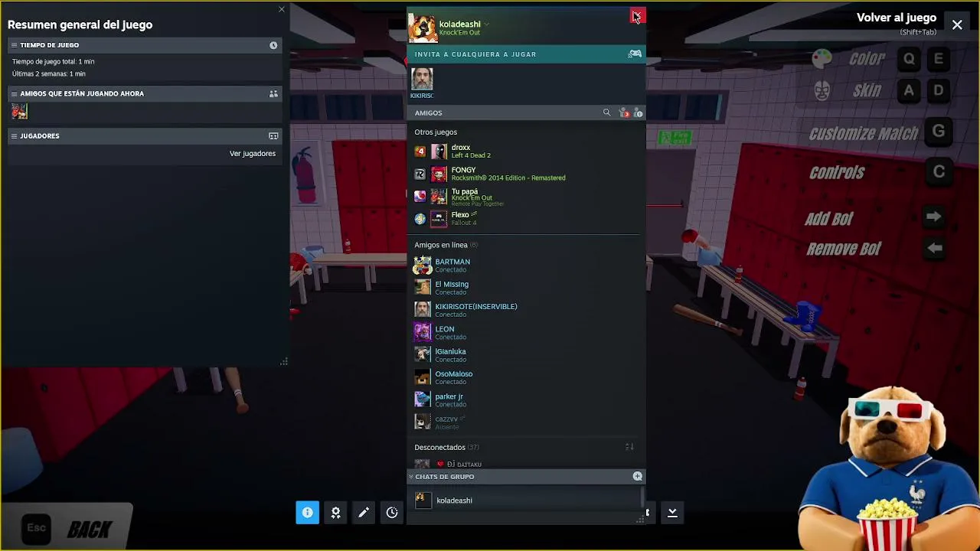Click the Chats de Grupo list scrollbar

click(x=642, y=497)
